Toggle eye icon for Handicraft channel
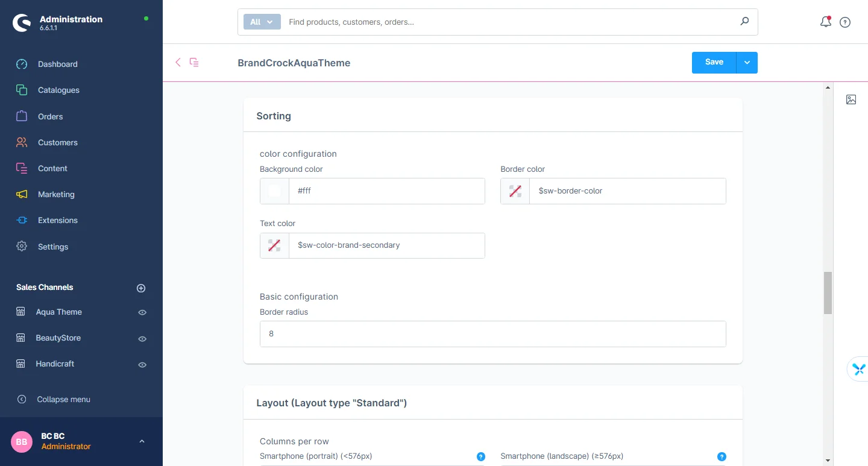868x466 pixels. pyautogui.click(x=142, y=365)
